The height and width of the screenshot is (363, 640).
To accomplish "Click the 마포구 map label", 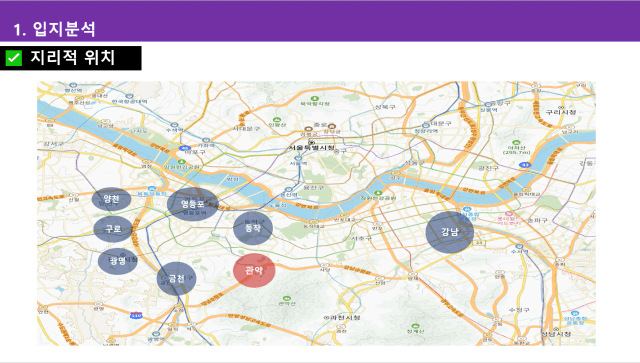I will pyautogui.click(x=195, y=152).
